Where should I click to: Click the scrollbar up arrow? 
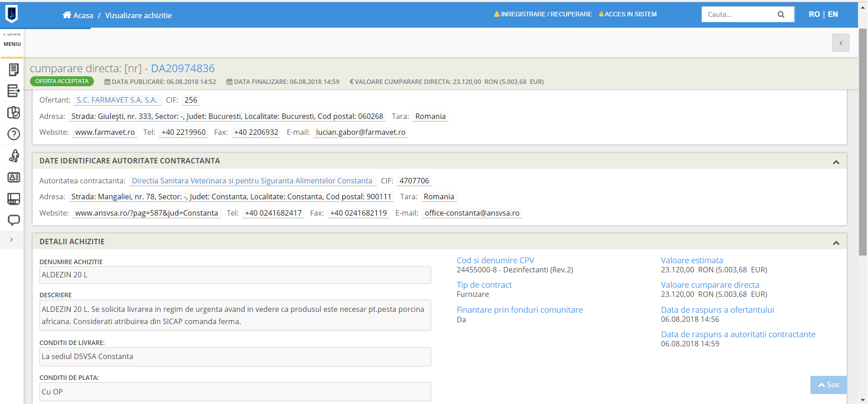863,7
